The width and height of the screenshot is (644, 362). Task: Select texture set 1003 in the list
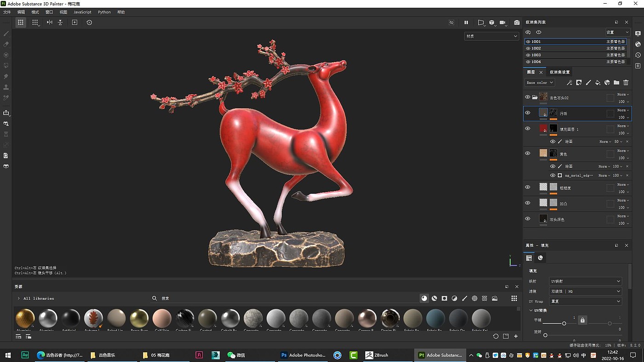tap(536, 55)
